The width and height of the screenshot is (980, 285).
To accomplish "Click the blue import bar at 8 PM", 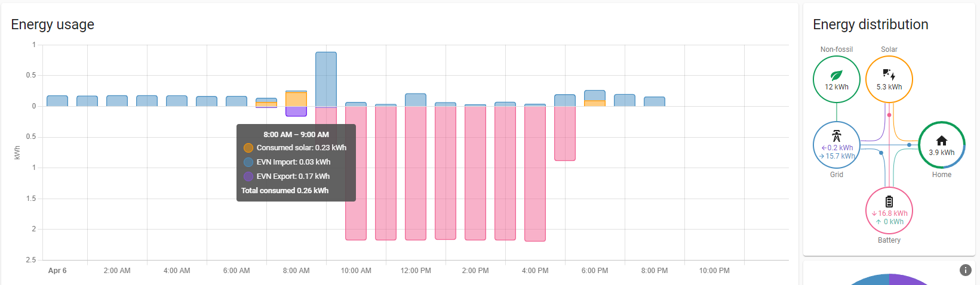I will tap(655, 101).
